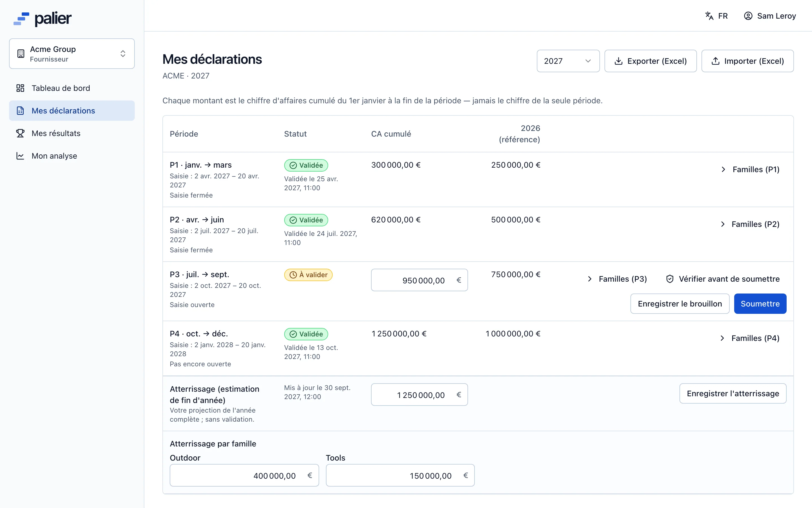Open Mon analyse section
This screenshot has height=508, width=812.
tap(72, 156)
